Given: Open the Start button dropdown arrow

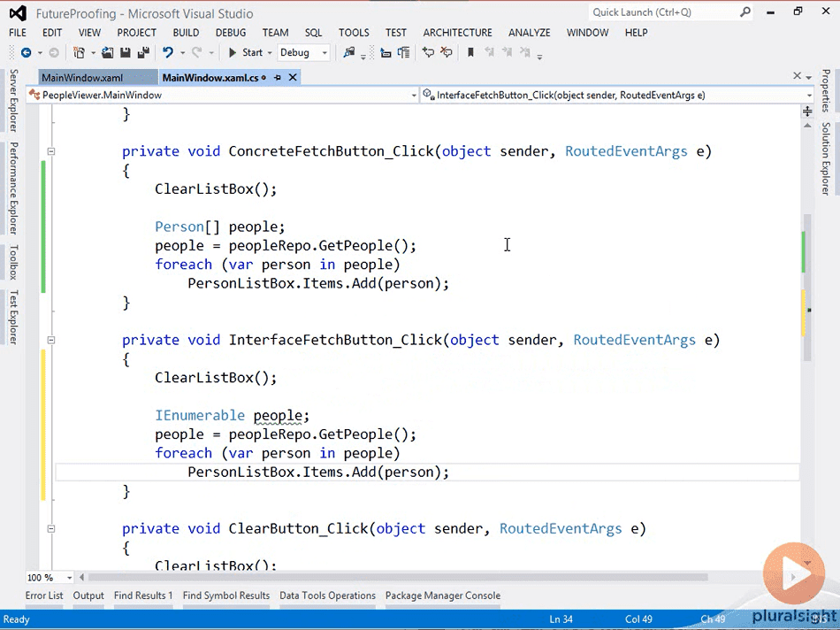Looking at the screenshot, I should 270,53.
